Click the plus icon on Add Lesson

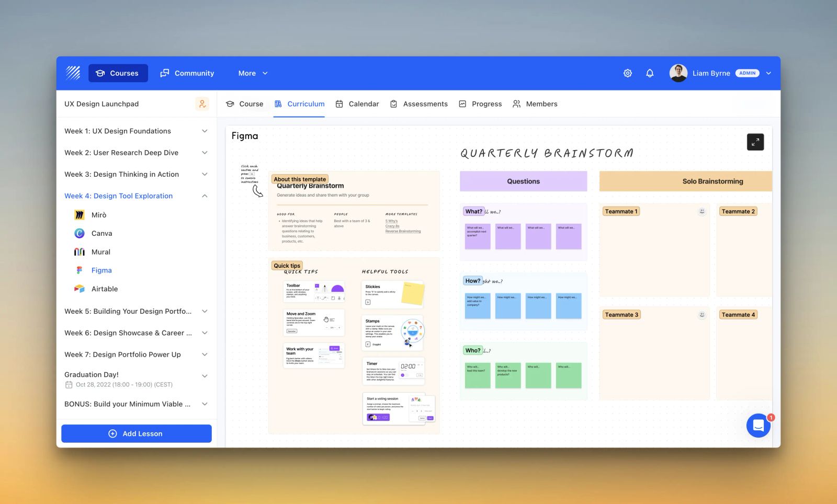click(112, 433)
